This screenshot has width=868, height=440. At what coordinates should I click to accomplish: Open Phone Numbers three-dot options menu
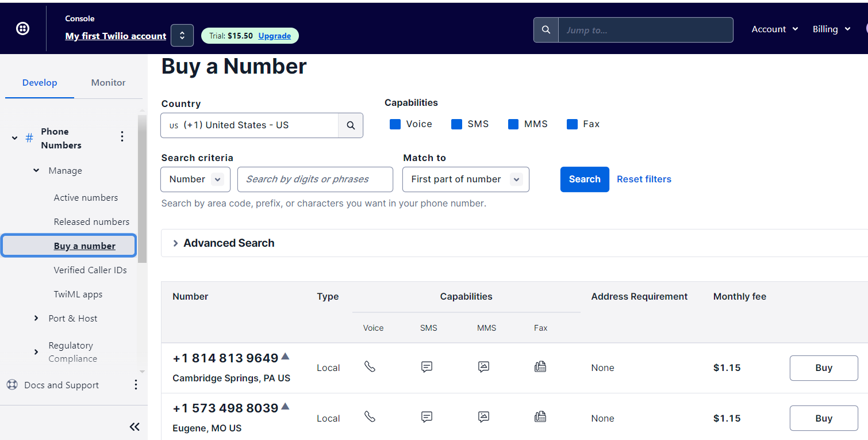point(122,136)
